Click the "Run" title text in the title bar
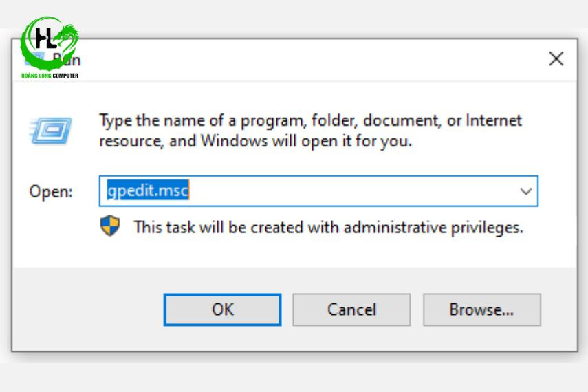The image size is (588, 392). pos(67,60)
